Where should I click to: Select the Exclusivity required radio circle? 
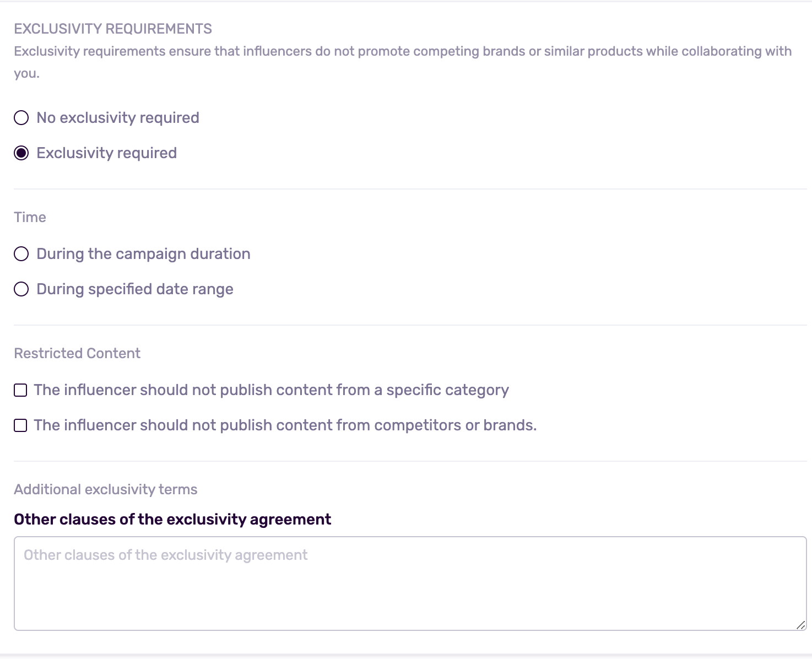(21, 153)
